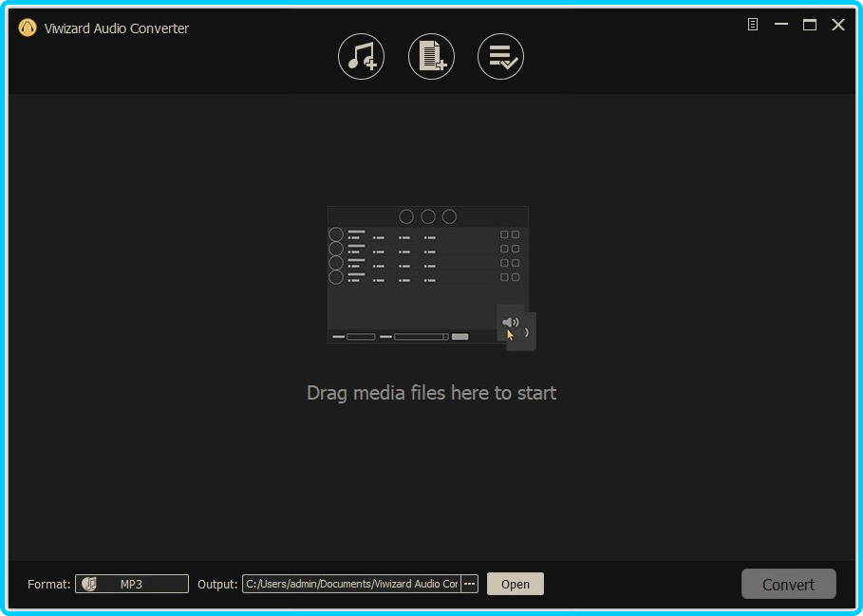Image resolution: width=863 pixels, height=616 pixels.
Task: Click the Open button
Action: coord(516,584)
